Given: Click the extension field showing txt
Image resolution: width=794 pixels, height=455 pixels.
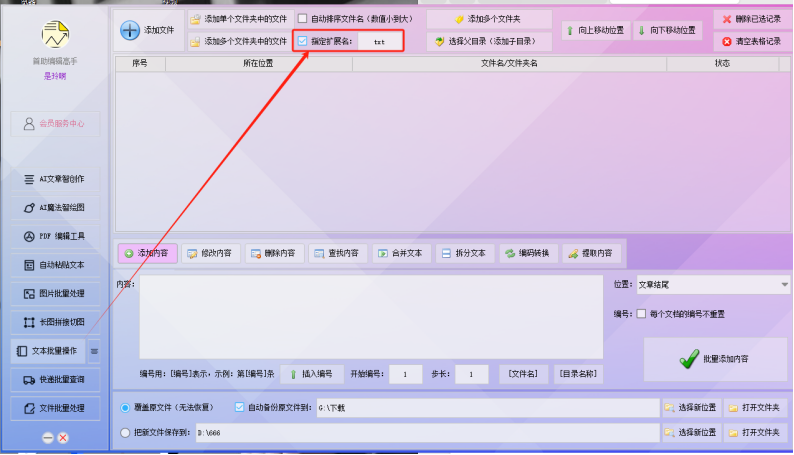Looking at the screenshot, I should click(x=379, y=42).
